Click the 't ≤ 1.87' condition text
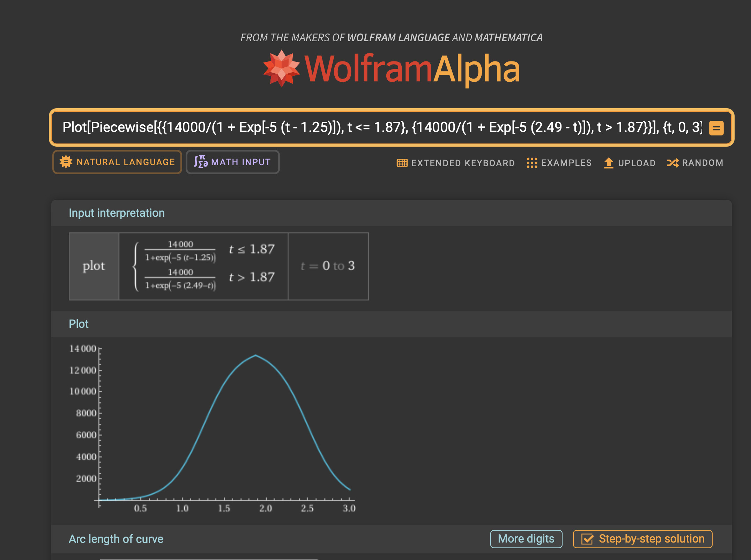The image size is (751, 560). pos(252,249)
